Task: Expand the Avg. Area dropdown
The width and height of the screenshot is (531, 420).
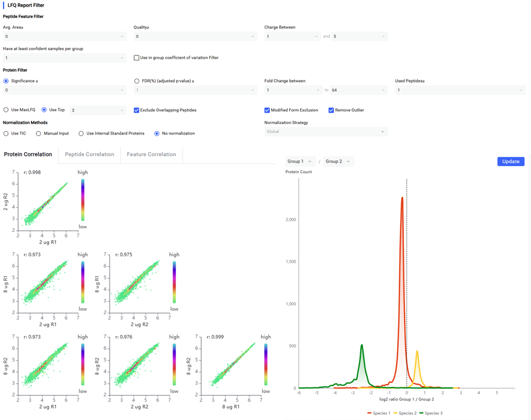Action: click(x=64, y=37)
